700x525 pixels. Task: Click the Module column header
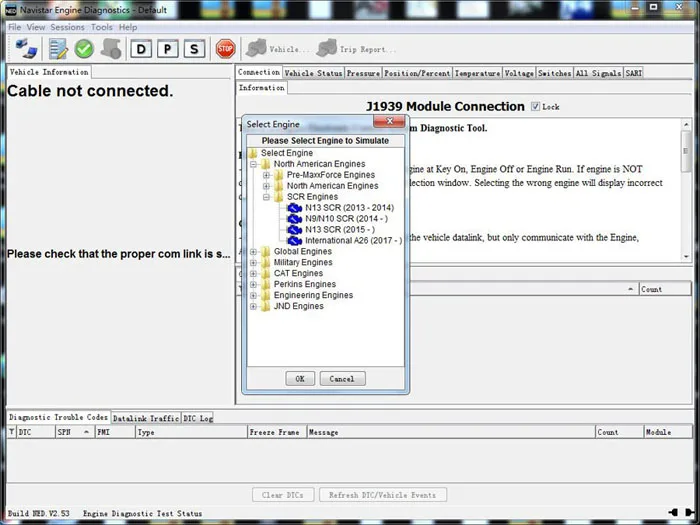(668, 432)
